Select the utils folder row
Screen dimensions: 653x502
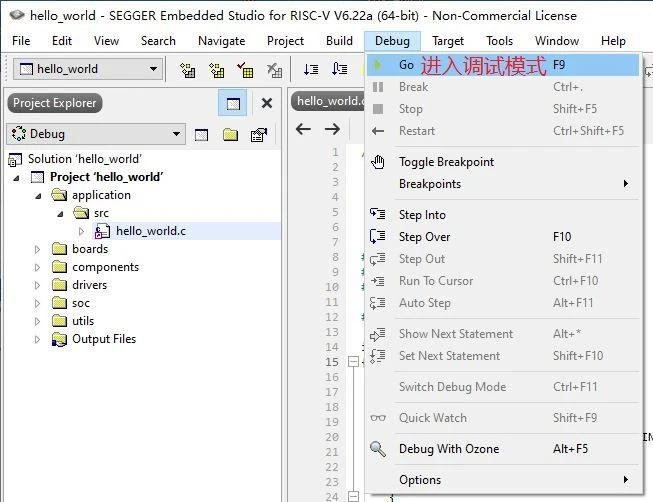click(x=83, y=321)
